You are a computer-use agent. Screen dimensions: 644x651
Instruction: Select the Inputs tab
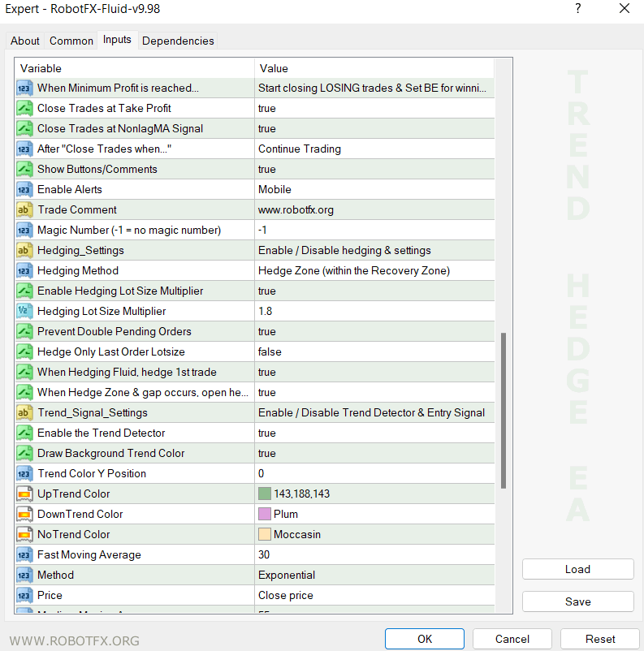pos(117,40)
